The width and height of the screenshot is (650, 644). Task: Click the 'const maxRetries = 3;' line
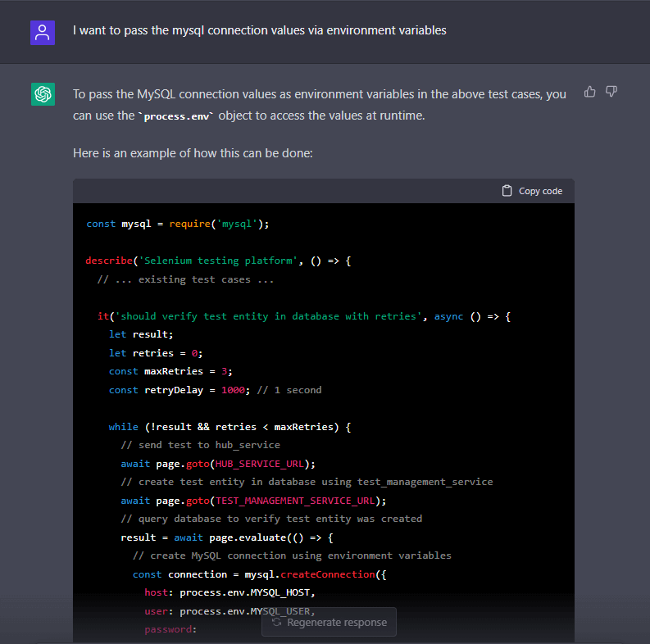click(x=170, y=371)
